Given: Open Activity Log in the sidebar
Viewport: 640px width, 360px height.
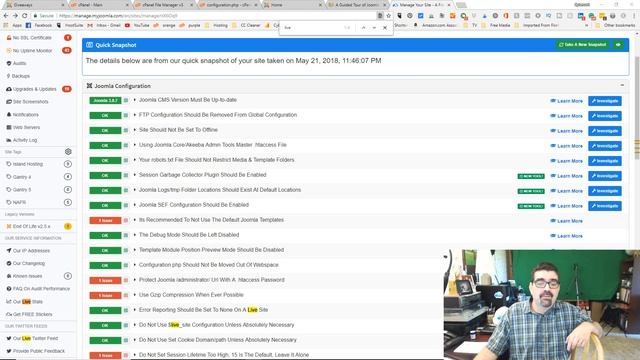Looking at the screenshot, I should tap(21, 140).
